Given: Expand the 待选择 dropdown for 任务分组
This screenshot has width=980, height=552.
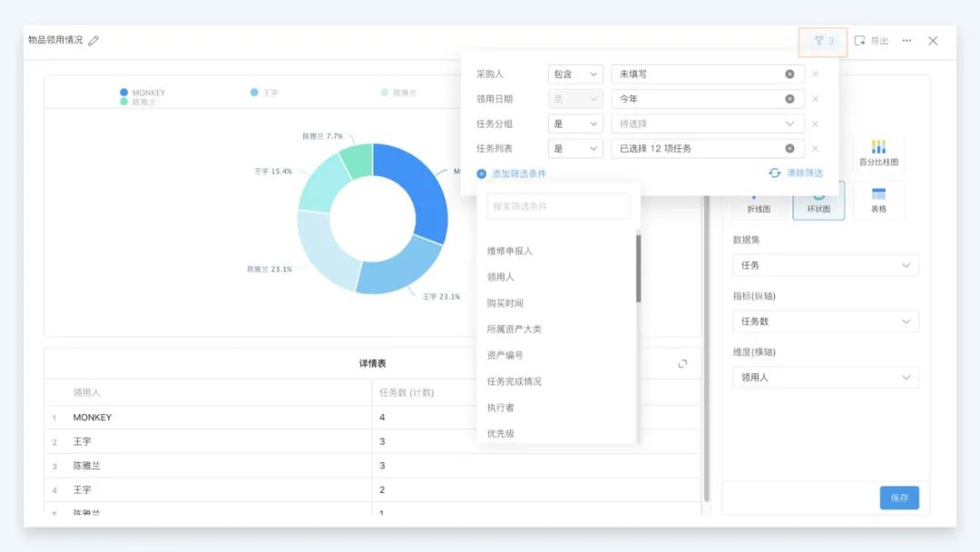Looking at the screenshot, I should point(704,123).
